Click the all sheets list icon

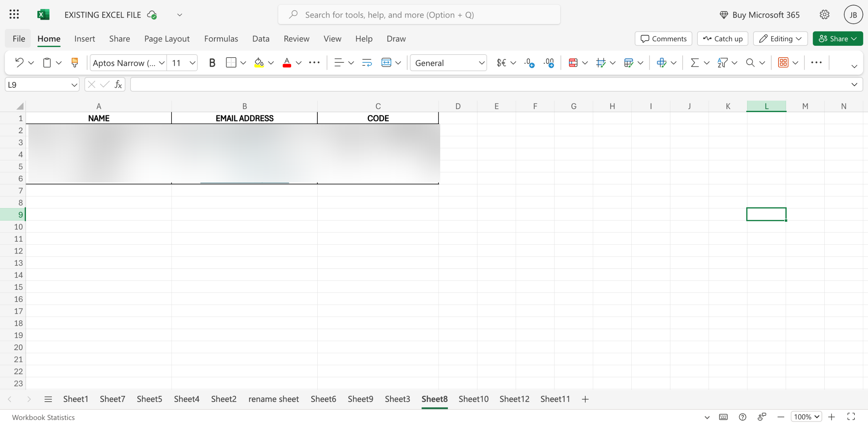click(48, 399)
